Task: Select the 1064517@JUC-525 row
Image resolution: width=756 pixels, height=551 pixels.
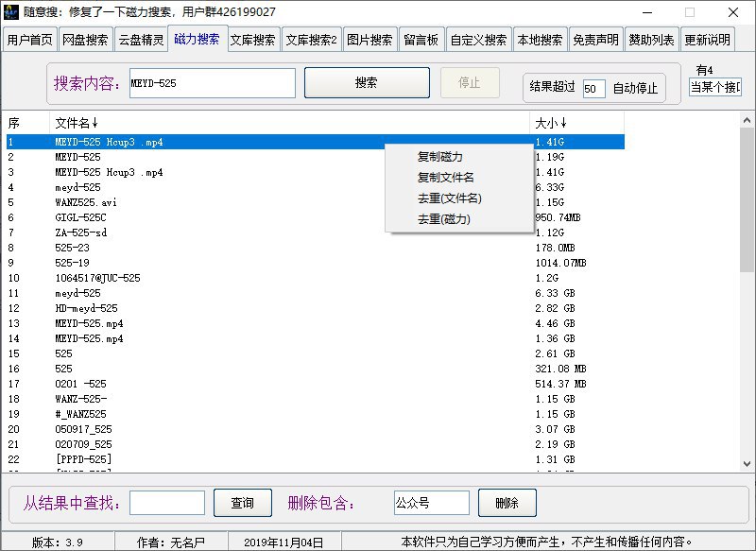Action: tap(316, 278)
